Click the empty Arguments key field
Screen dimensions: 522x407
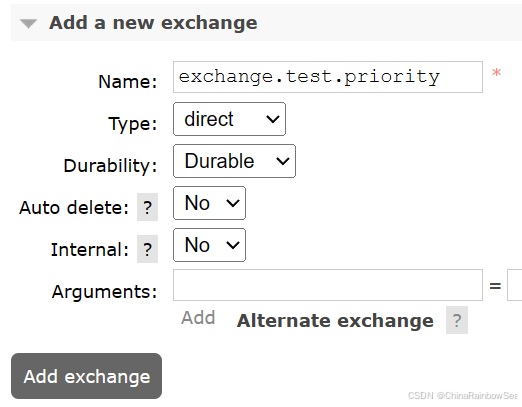coord(328,285)
